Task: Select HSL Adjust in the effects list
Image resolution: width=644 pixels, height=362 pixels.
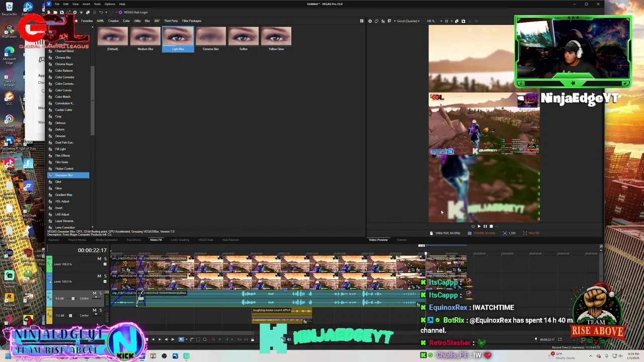Action: 62,201
